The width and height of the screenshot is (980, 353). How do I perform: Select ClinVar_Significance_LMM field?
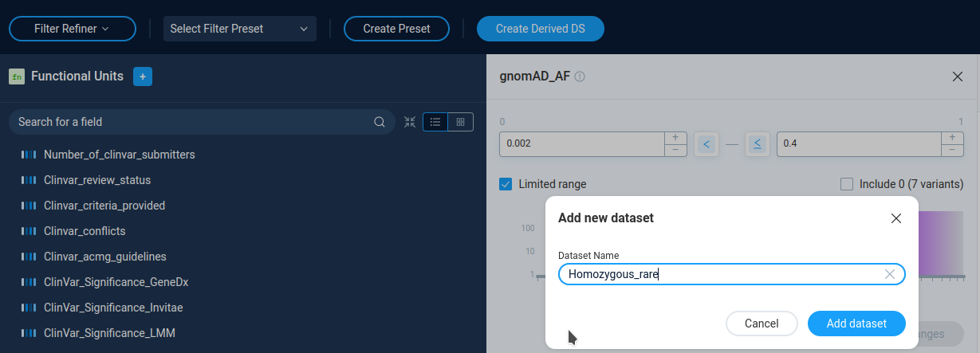click(x=110, y=333)
